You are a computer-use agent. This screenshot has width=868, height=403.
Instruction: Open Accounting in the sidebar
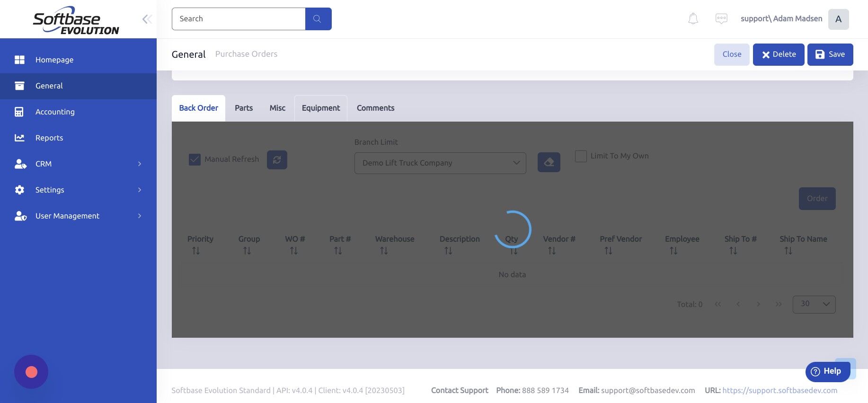tap(78, 112)
